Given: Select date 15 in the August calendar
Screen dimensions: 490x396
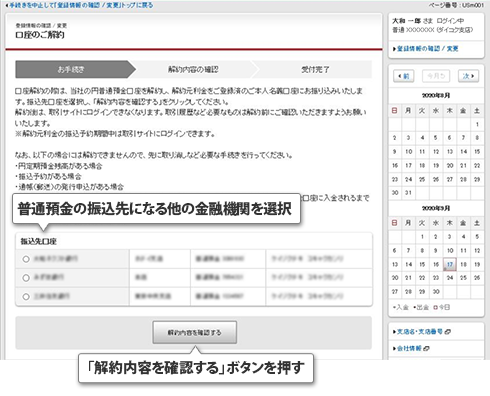Looking at the screenshot, I should [x=477, y=152].
